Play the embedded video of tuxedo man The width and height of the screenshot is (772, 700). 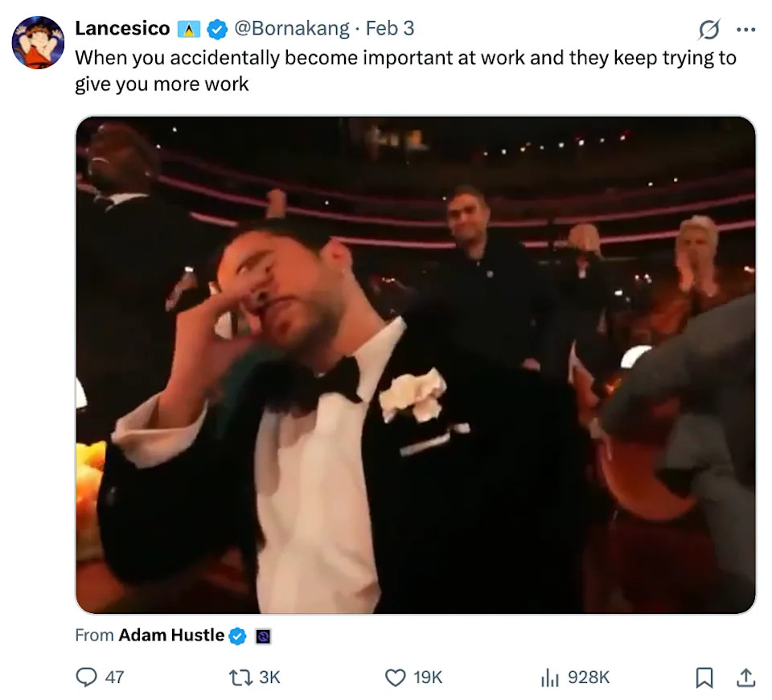(416, 364)
